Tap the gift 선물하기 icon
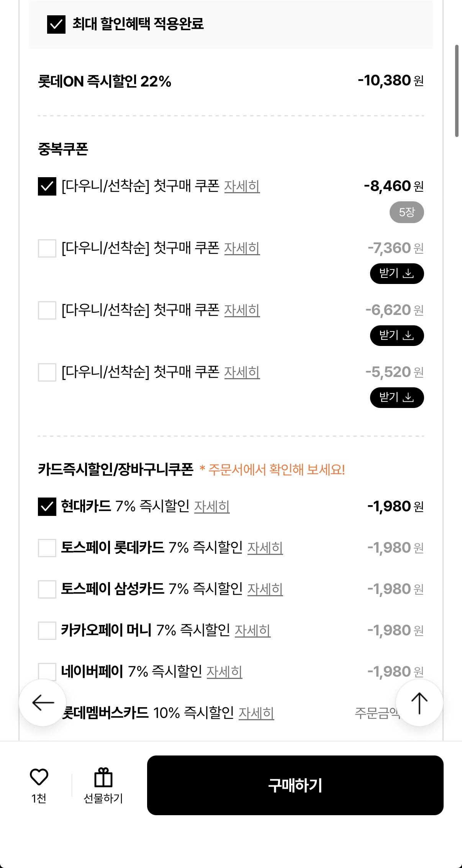 (103, 778)
